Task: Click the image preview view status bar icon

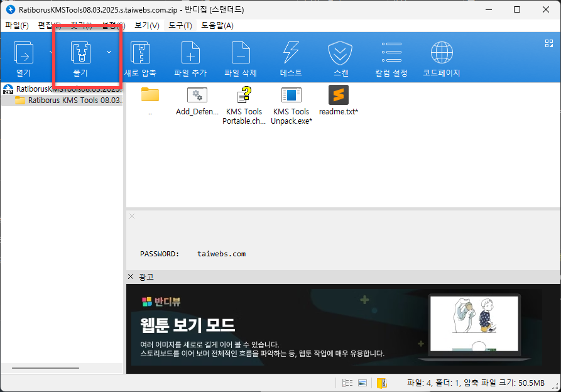Action: pos(362,383)
